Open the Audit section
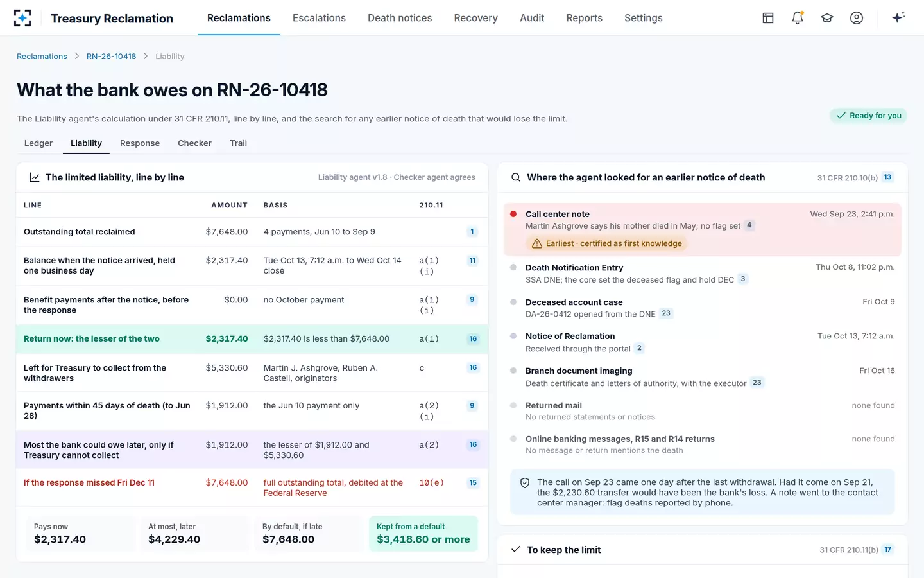Image resolution: width=924 pixels, height=578 pixels. [x=532, y=18]
